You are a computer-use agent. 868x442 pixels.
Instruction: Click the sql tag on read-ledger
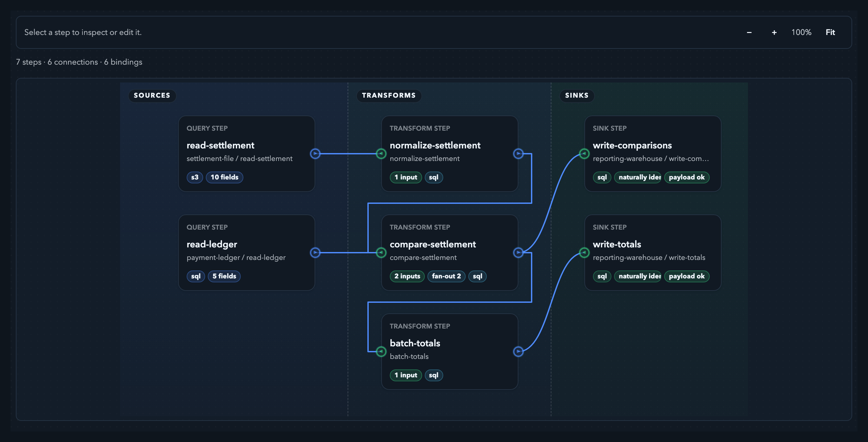click(196, 276)
